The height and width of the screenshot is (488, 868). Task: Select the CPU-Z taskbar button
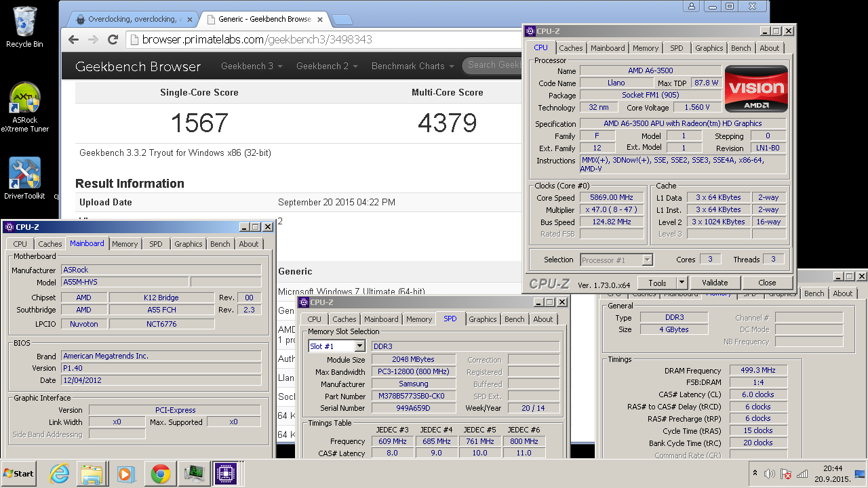226,474
